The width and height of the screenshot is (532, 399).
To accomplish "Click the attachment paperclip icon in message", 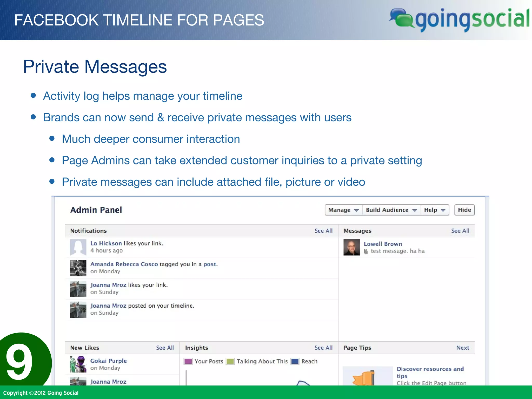I will tap(366, 251).
